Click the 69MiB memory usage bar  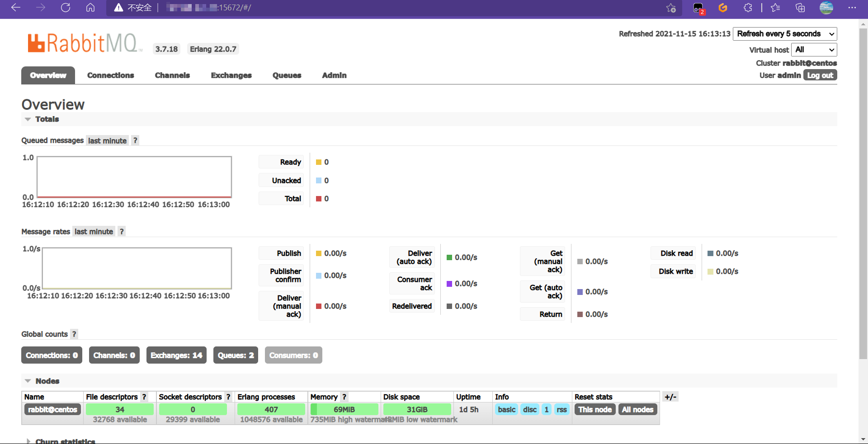click(344, 410)
